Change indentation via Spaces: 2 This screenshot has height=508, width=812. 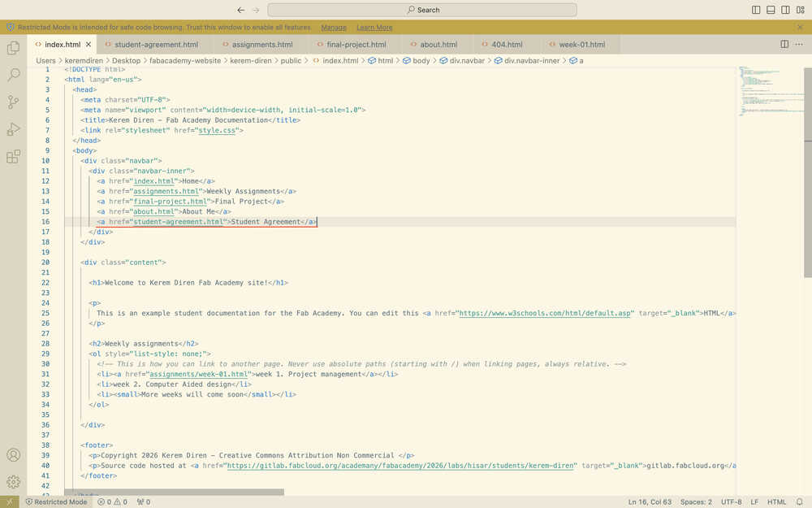coord(696,501)
